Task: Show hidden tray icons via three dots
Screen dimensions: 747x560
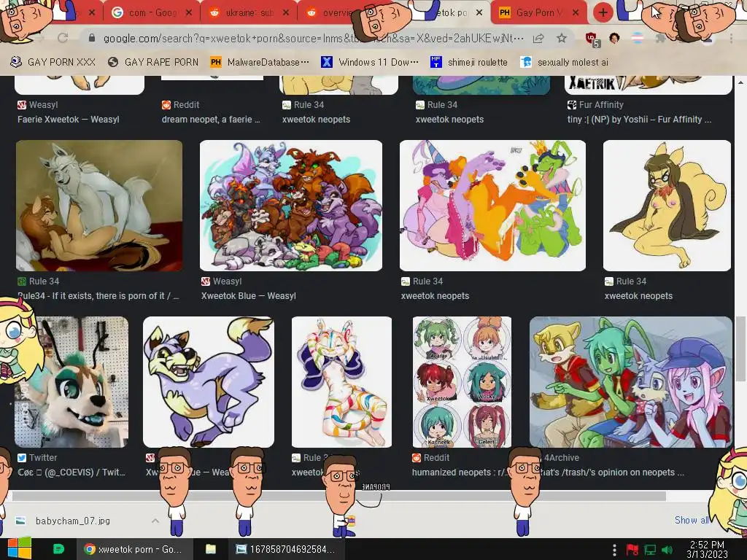Action: tap(614, 550)
